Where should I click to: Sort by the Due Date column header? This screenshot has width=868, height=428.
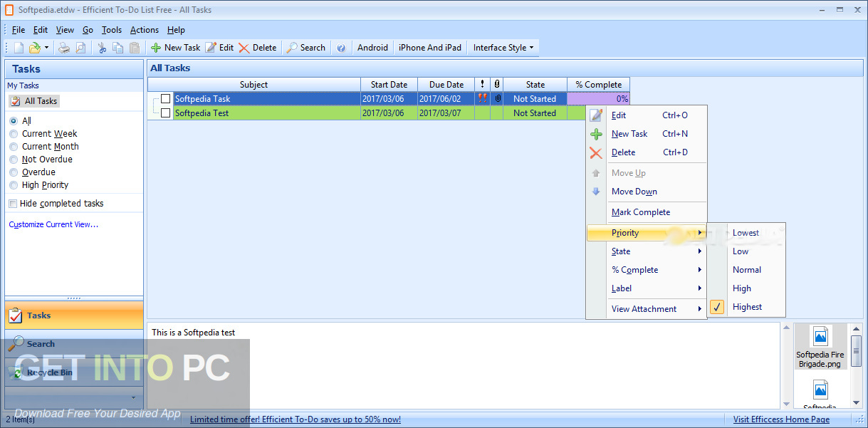tap(446, 85)
